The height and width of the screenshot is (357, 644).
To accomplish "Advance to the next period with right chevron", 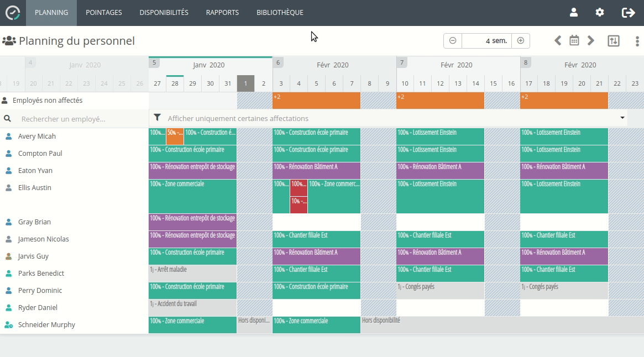I will 591,40.
